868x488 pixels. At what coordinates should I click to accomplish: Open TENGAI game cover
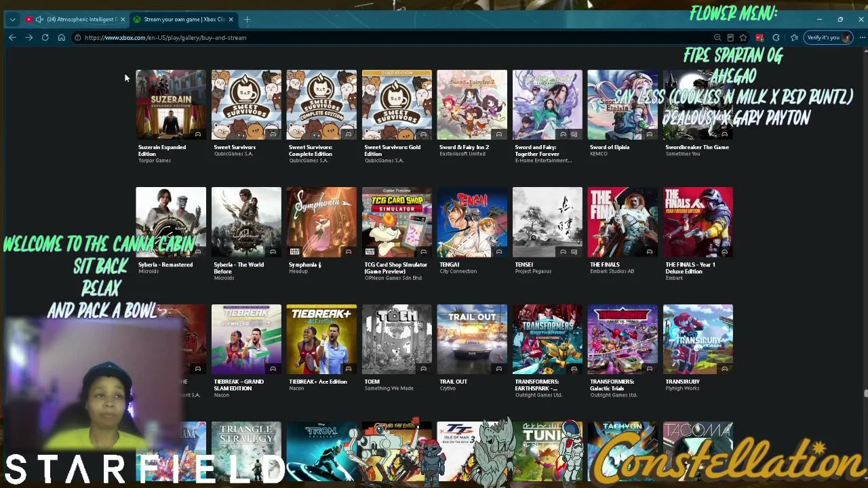coord(472,222)
